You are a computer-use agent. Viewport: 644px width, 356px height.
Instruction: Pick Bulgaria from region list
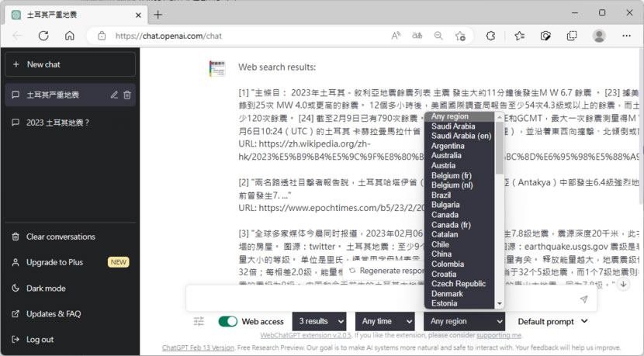[x=461, y=205]
